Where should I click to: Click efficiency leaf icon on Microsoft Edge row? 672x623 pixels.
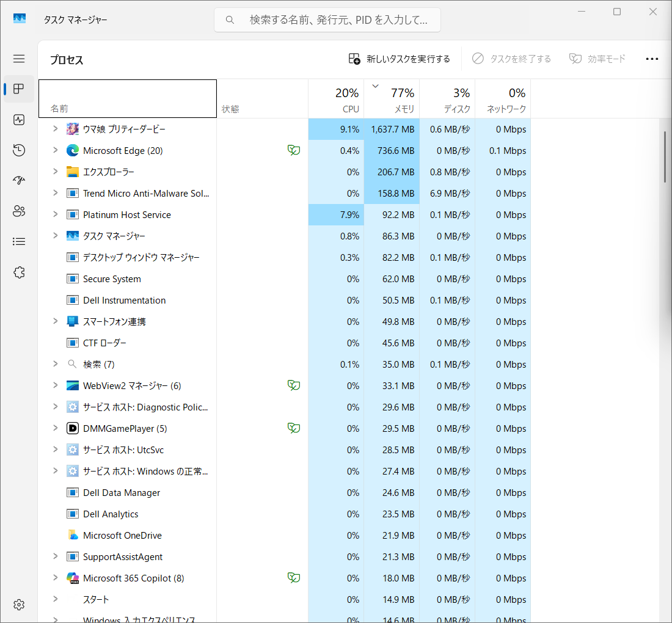click(294, 150)
